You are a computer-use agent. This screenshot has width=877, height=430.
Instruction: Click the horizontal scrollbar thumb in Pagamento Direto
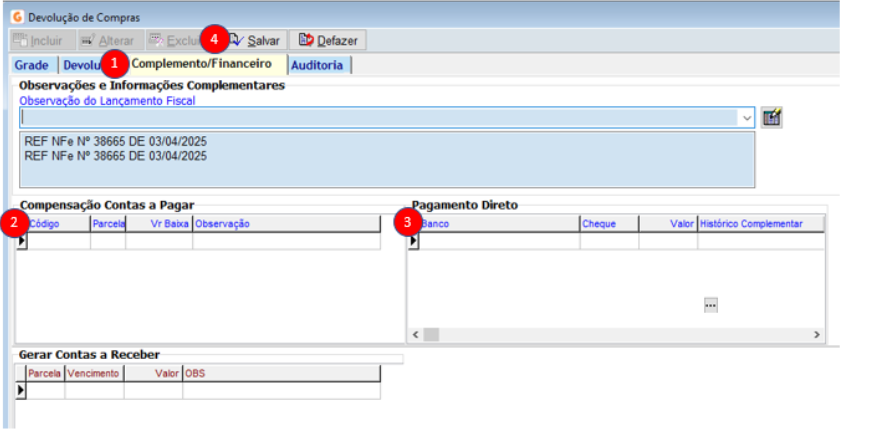coord(431,334)
